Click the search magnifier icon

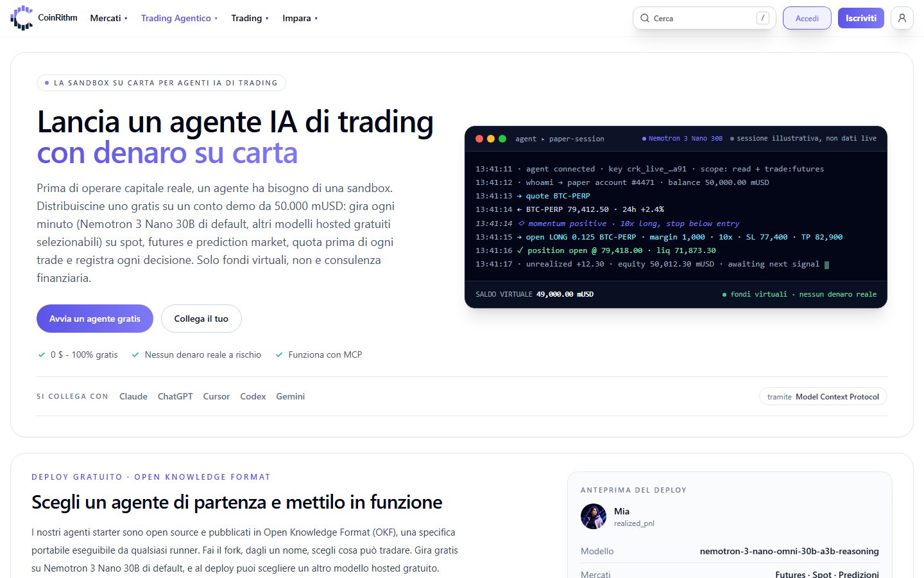point(645,18)
